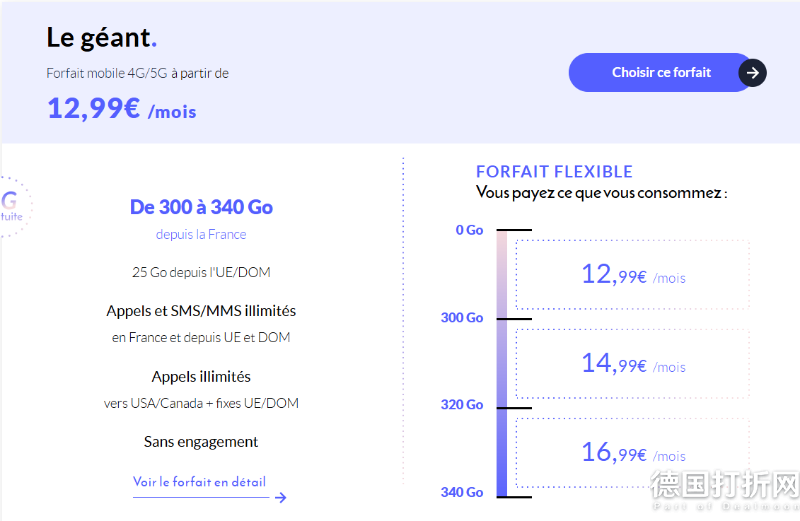Click the "300 Go" scale marker
This screenshot has height=521, width=800.
click(462, 318)
